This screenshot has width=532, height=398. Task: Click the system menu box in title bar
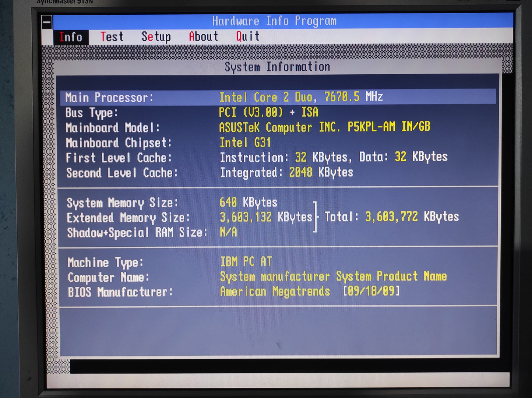coord(47,22)
